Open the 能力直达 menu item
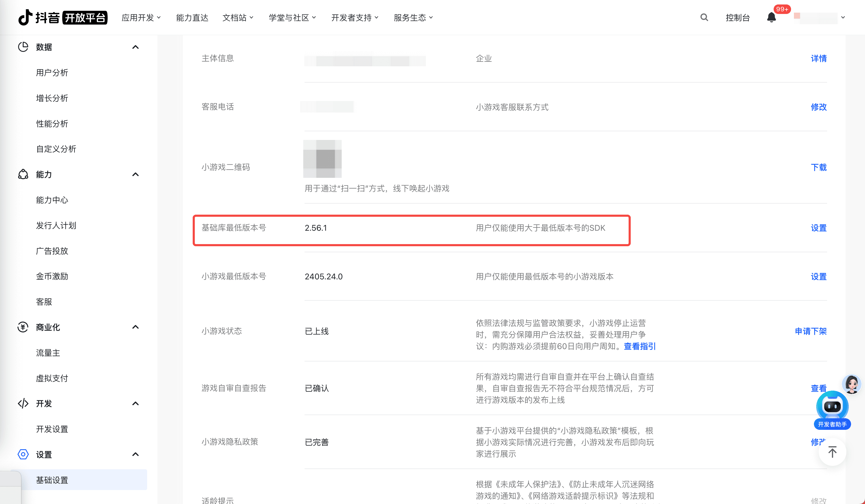 pos(192,18)
